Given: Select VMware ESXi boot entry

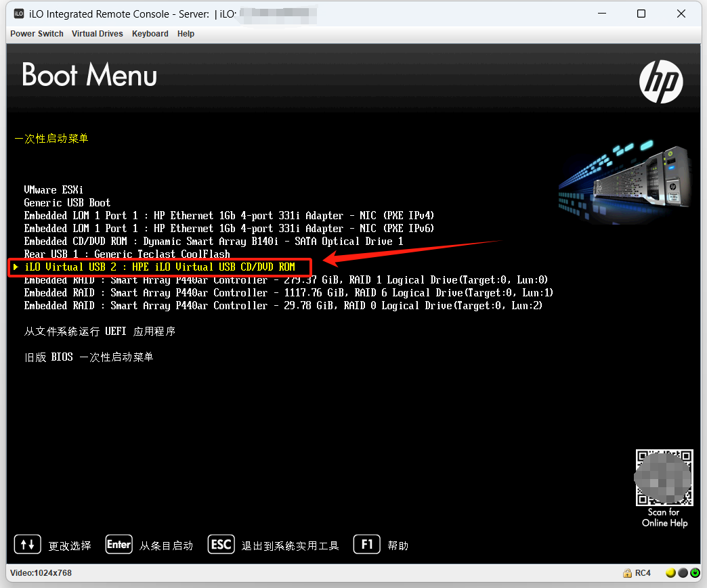Looking at the screenshot, I should pos(53,190).
